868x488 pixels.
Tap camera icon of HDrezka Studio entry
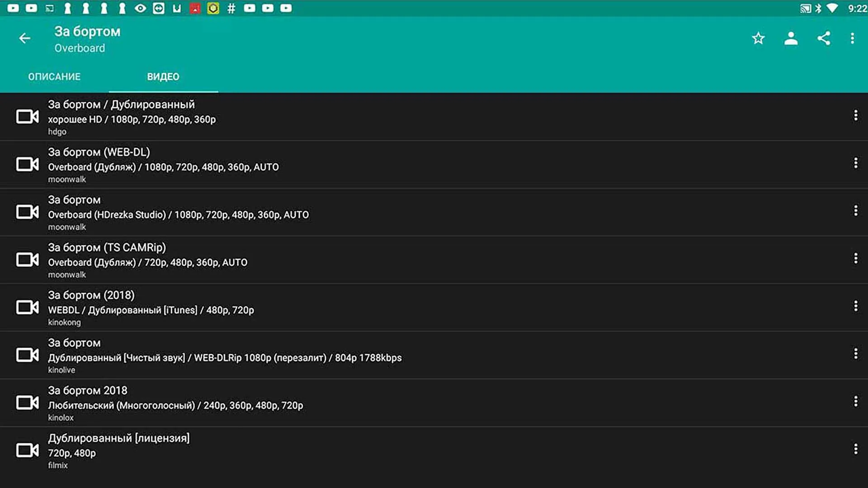[27, 211]
